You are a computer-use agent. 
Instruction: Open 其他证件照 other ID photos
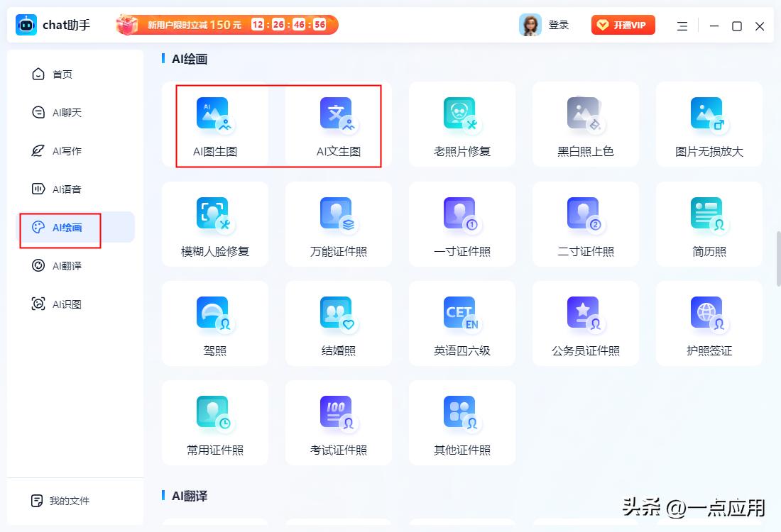(x=462, y=423)
